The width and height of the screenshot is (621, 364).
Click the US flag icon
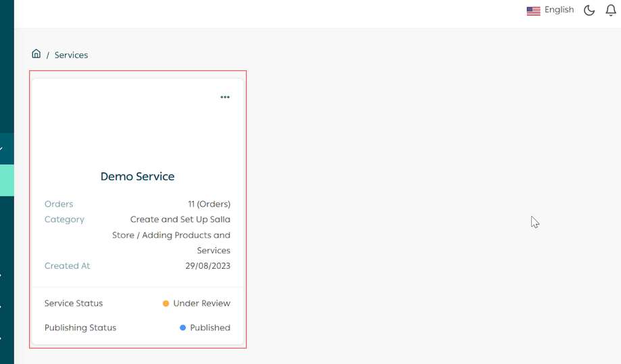pyautogui.click(x=533, y=11)
